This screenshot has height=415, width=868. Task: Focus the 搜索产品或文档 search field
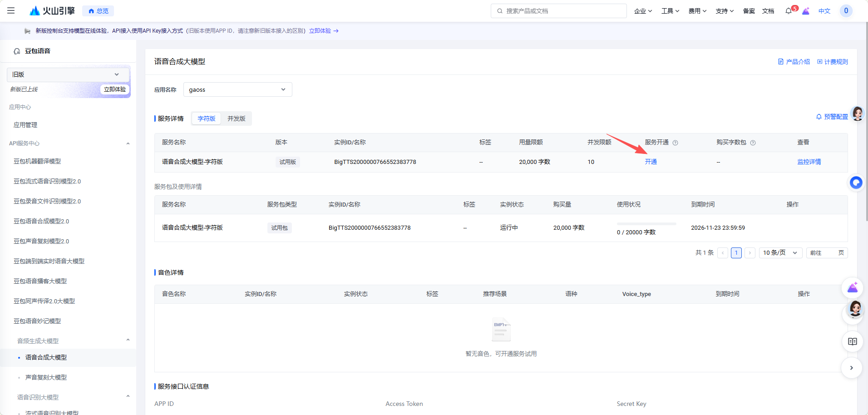coord(559,11)
